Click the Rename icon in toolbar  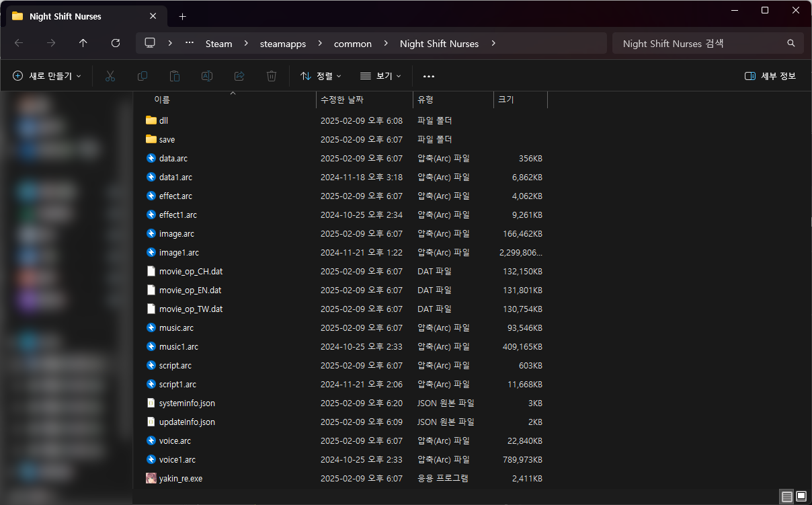pos(207,76)
